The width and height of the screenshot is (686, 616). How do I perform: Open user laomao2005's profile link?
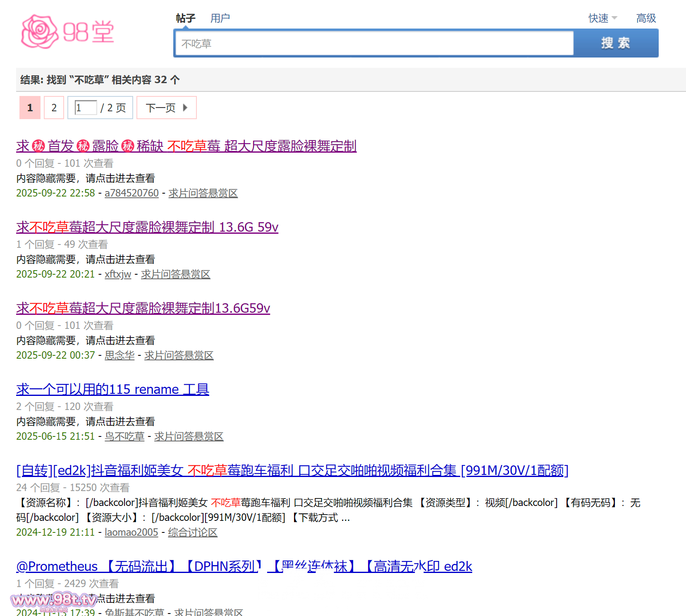click(x=131, y=532)
